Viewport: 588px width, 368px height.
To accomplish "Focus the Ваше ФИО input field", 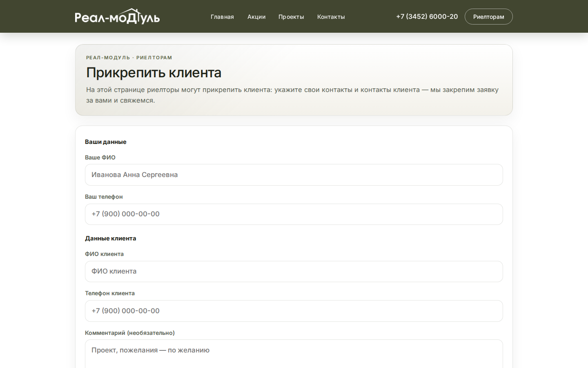I will tap(294, 175).
